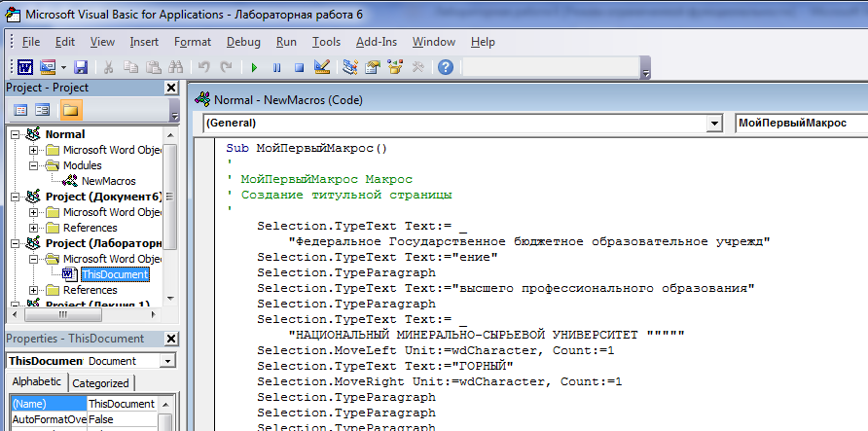Open Help via the blue question mark icon

tap(446, 67)
